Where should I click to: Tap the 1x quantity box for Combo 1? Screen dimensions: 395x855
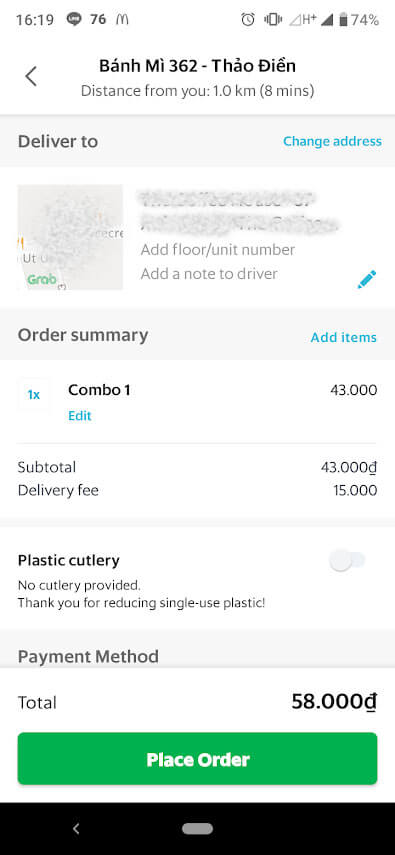pos(34,394)
